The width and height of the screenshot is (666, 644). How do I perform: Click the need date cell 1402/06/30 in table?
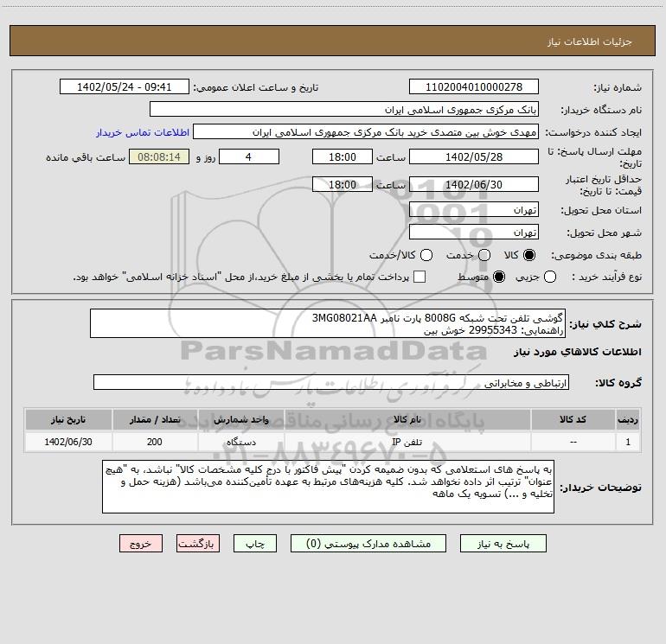68,442
